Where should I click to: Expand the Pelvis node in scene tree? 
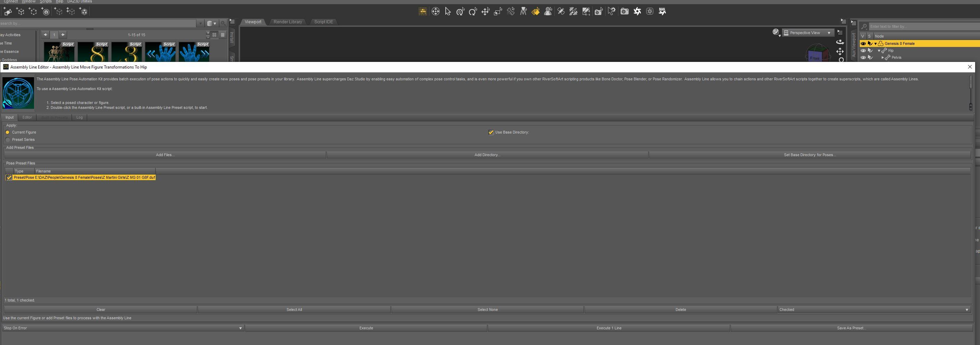(883, 57)
